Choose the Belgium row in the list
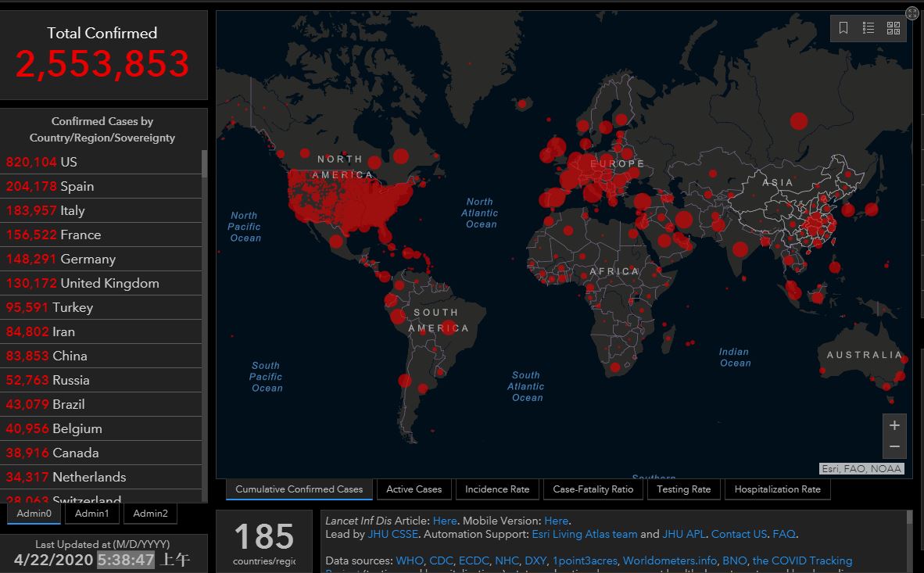This screenshot has height=573, width=924. tap(101, 428)
